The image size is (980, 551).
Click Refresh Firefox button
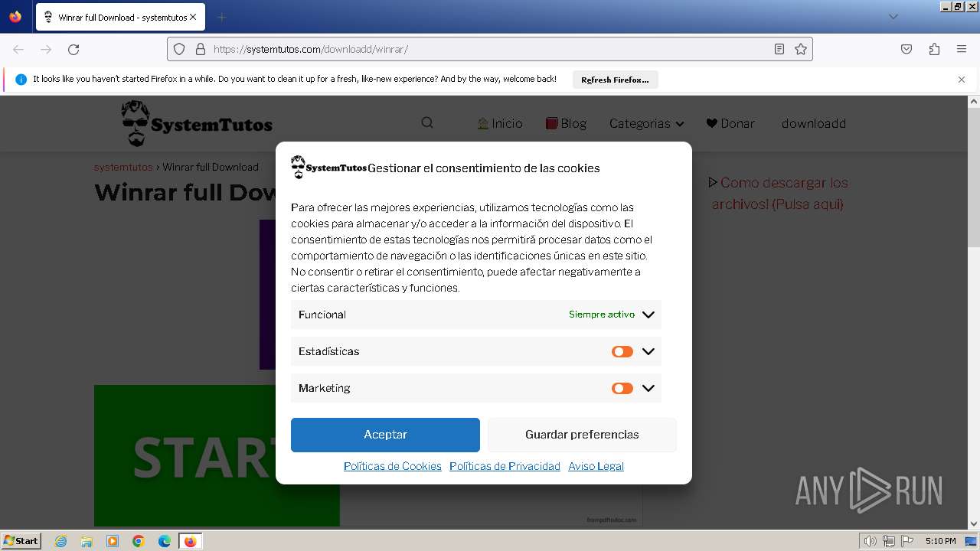(615, 80)
